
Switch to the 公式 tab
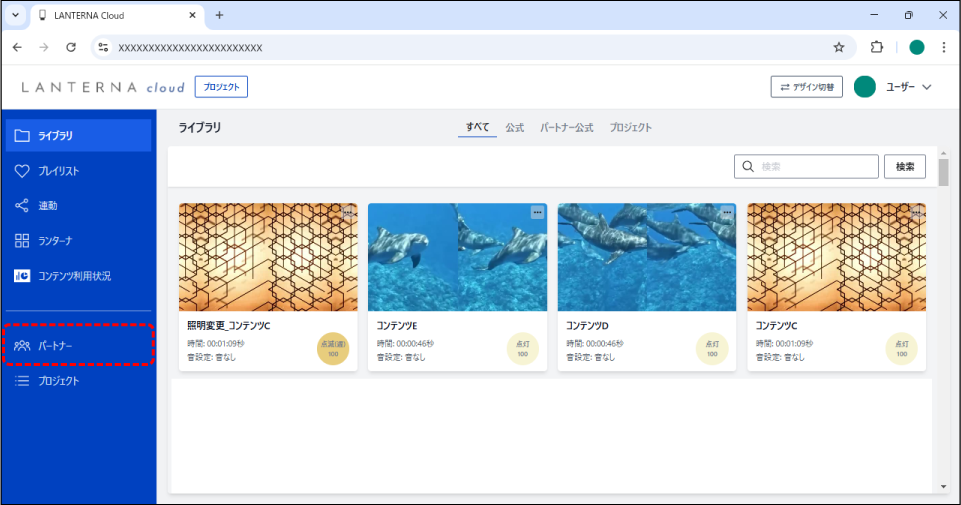coord(514,128)
